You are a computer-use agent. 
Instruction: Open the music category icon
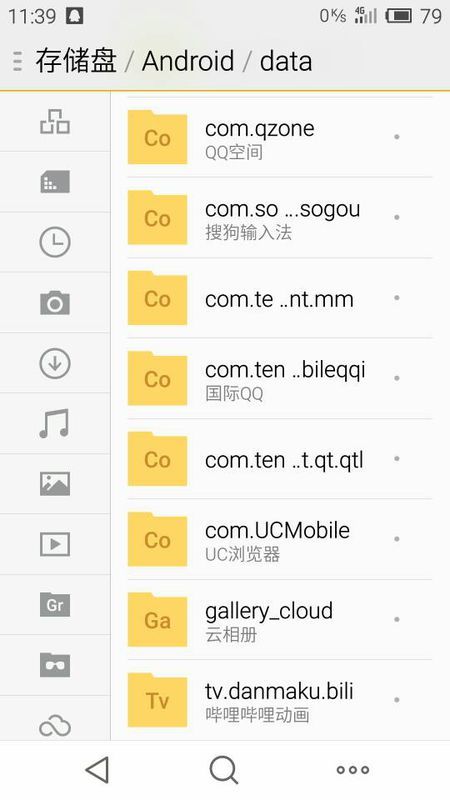(55, 423)
